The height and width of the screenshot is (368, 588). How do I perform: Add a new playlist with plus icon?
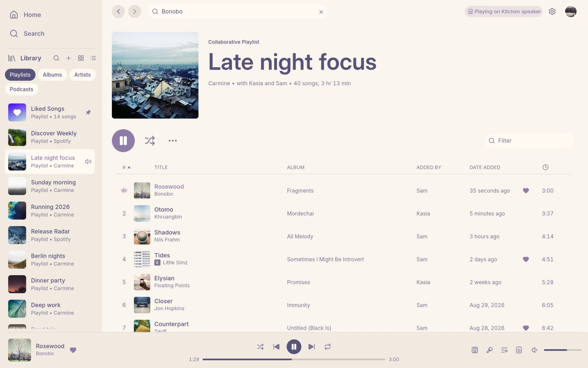click(68, 58)
